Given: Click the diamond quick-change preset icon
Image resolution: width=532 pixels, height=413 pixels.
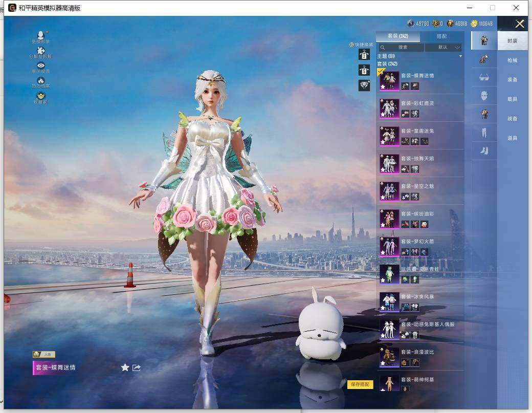Looking at the screenshot, I should tap(364, 85).
